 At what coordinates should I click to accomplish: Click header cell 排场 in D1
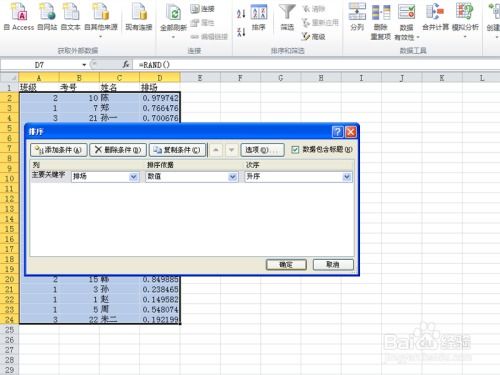tap(160, 88)
